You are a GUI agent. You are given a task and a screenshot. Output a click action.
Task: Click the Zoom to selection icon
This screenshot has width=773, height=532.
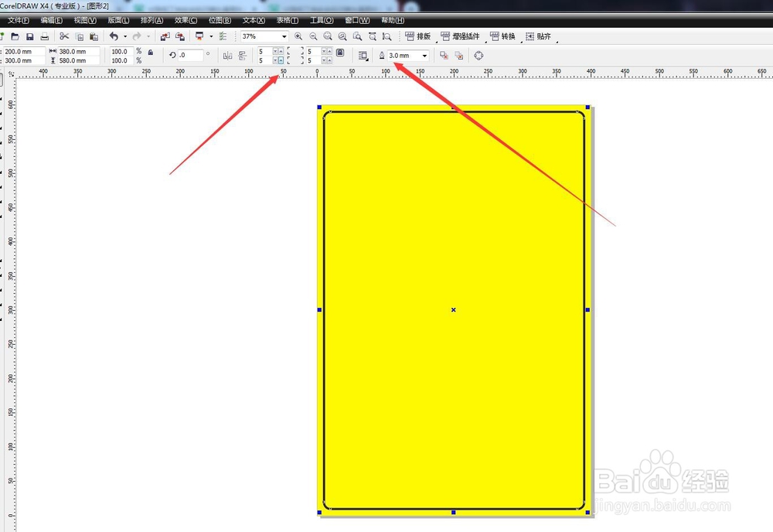pyautogui.click(x=328, y=36)
